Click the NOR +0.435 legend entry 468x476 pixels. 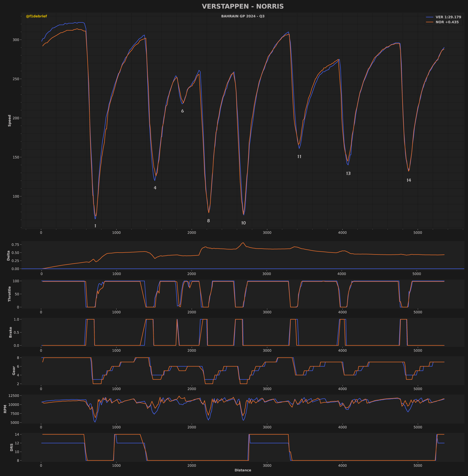click(x=447, y=22)
